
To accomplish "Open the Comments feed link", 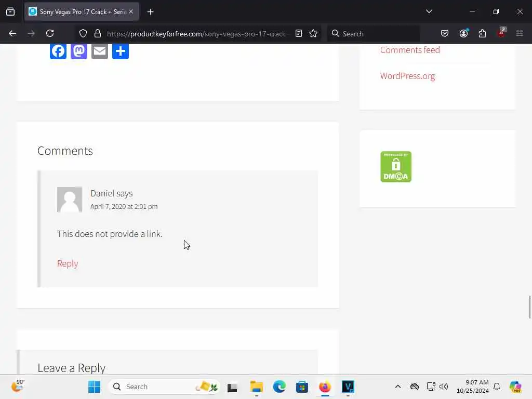I will [x=410, y=50].
